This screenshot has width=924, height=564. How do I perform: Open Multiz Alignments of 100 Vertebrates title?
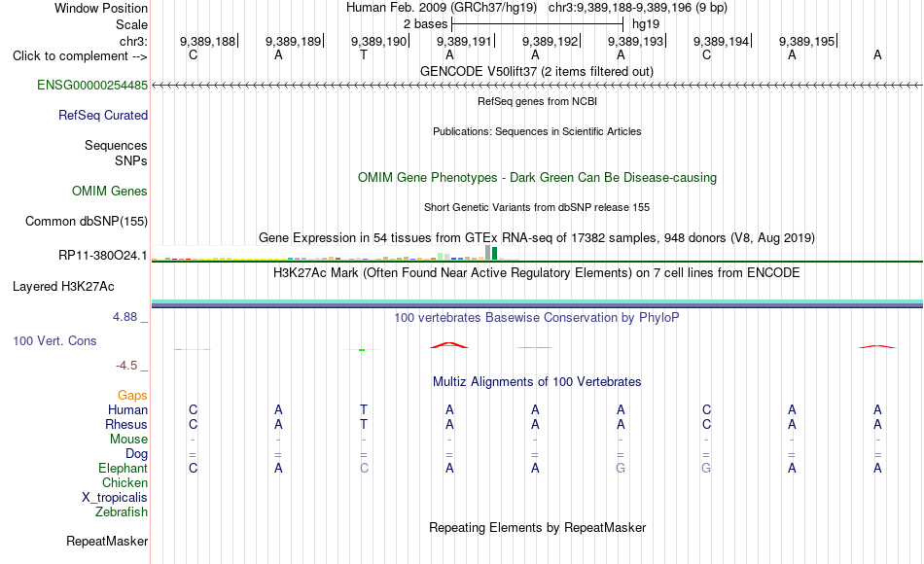tap(537, 381)
